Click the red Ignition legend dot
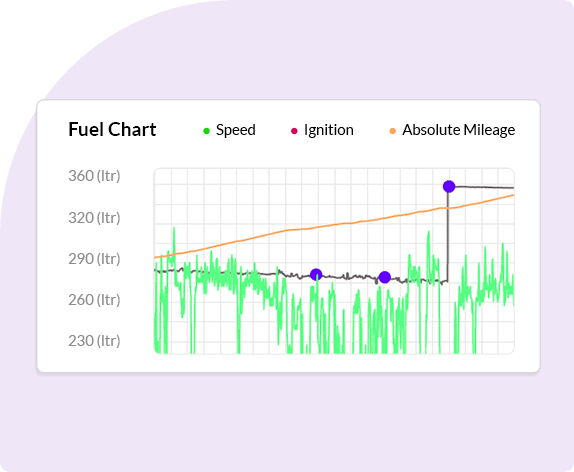 pos(294,131)
